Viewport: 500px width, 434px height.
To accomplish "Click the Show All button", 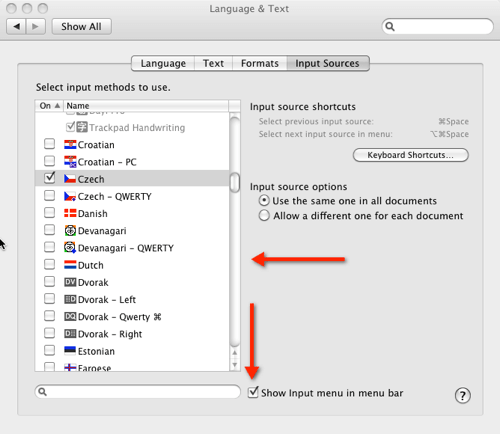I will (x=81, y=27).
